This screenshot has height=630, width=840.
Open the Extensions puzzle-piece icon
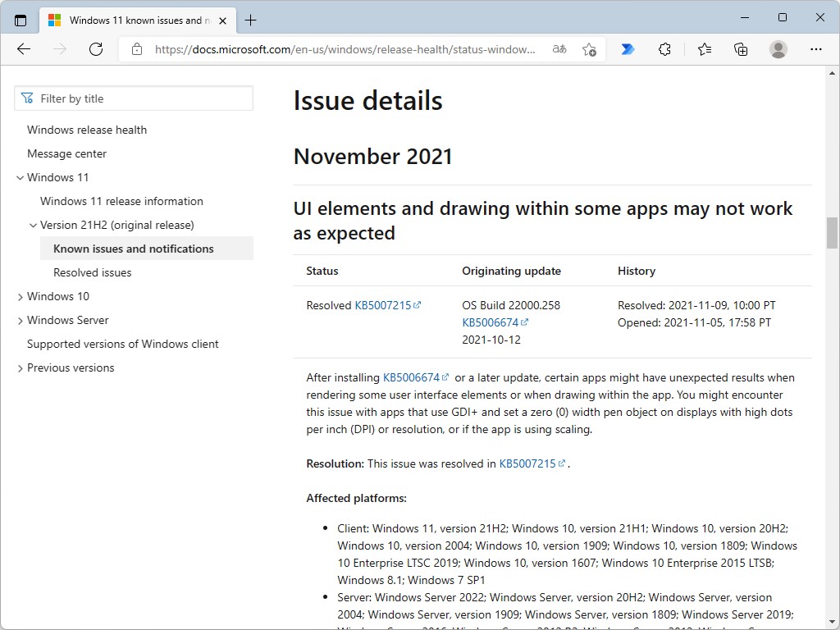point(664,49)
